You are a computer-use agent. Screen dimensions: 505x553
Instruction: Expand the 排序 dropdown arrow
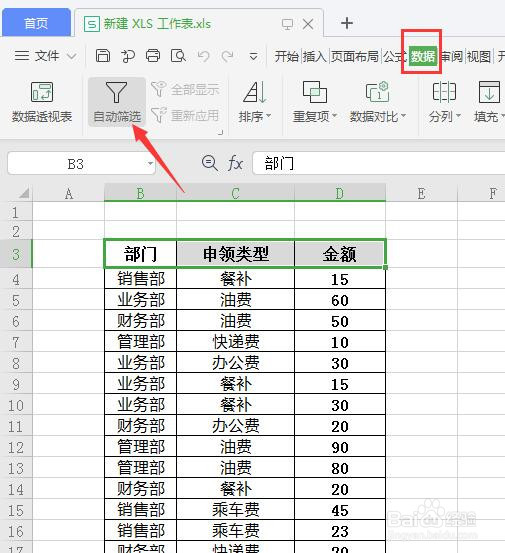268,115
